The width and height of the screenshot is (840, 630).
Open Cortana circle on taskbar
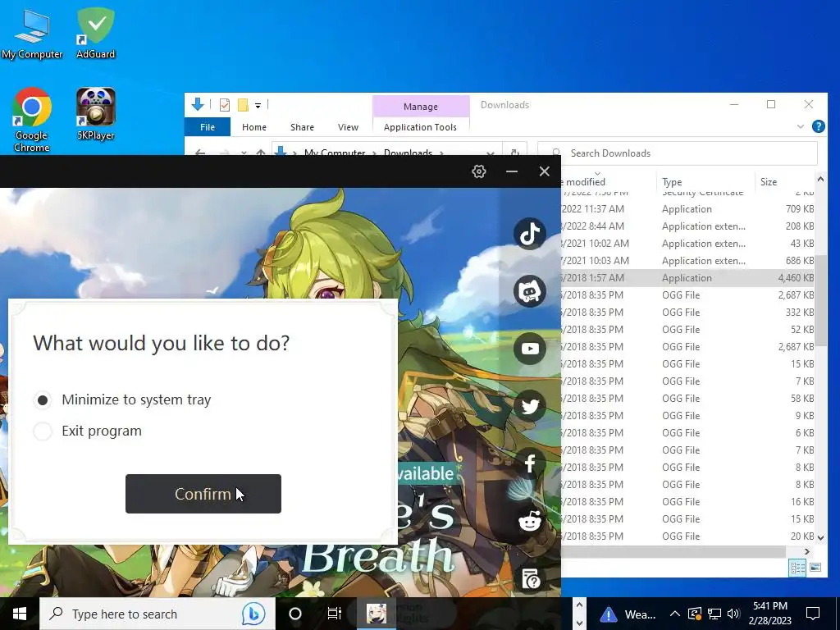click(x=295, y=614)
